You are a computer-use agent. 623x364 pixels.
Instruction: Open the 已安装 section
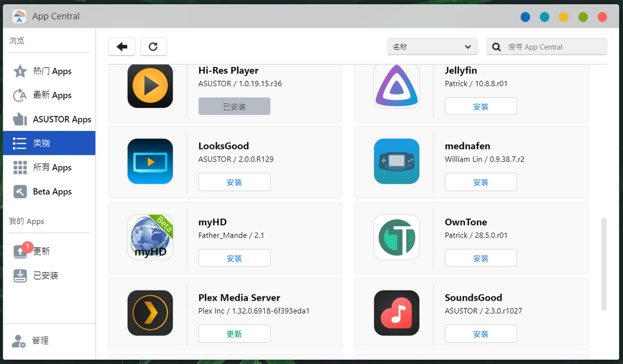tap(49, 275)
